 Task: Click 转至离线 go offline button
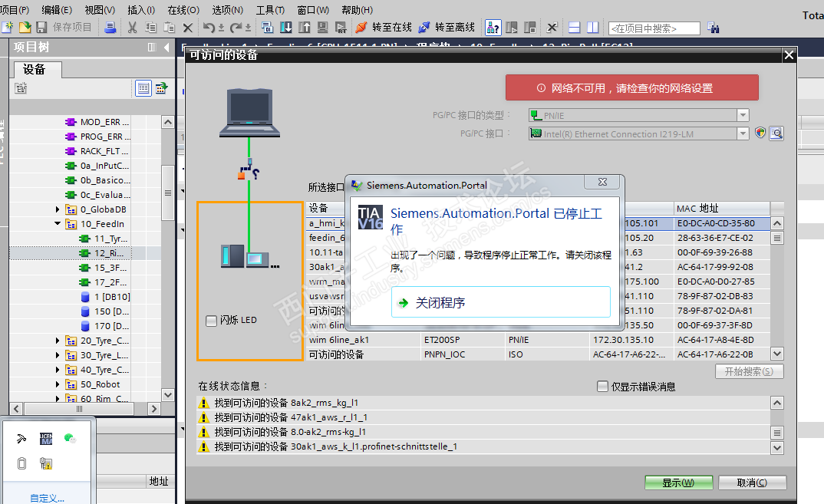point(447,28)
